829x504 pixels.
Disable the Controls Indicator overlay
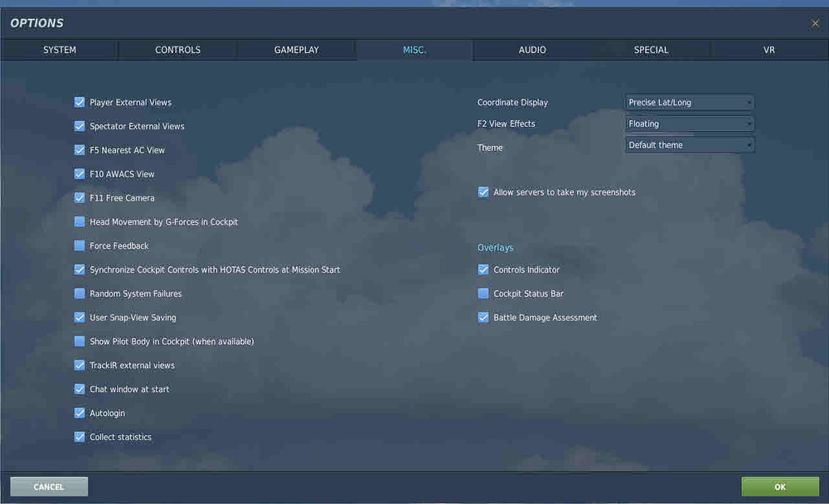click(483, 269)
